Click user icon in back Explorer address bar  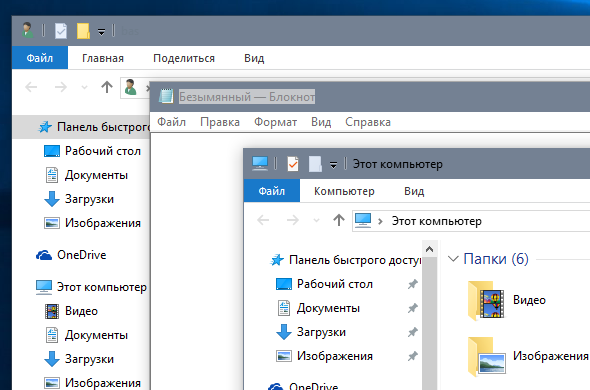tap(130, 87)
